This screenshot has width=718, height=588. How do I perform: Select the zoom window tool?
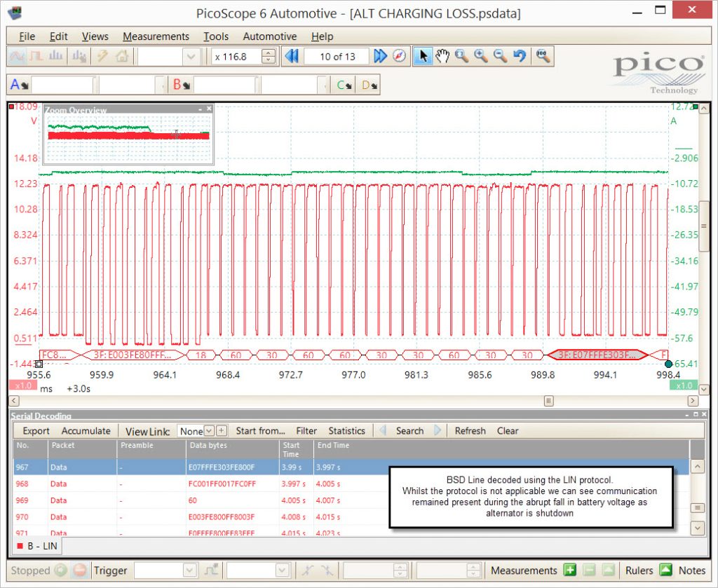[x=461, y=56]
